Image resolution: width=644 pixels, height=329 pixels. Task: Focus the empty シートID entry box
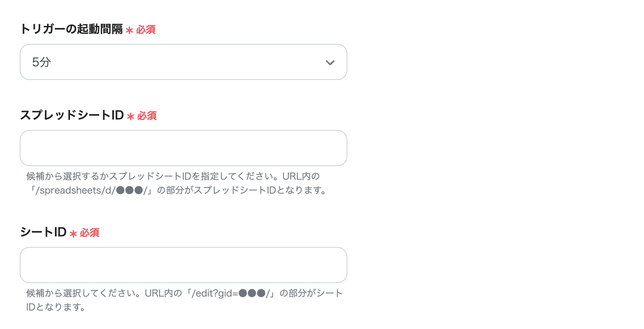tap(183, 265)
